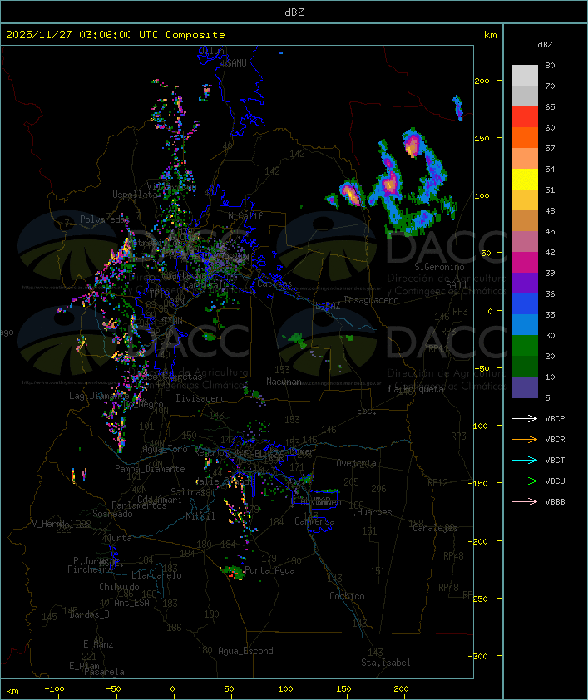
Task: Select the purple 36–39 dBZ swatch
Action: (525, 283)
